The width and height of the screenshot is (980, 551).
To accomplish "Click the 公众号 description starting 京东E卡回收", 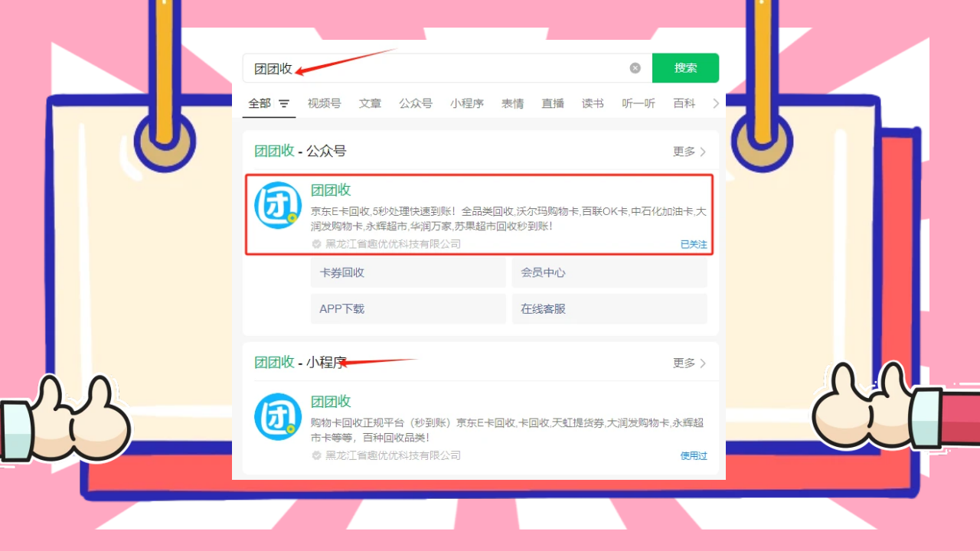I will click(508, 219).
